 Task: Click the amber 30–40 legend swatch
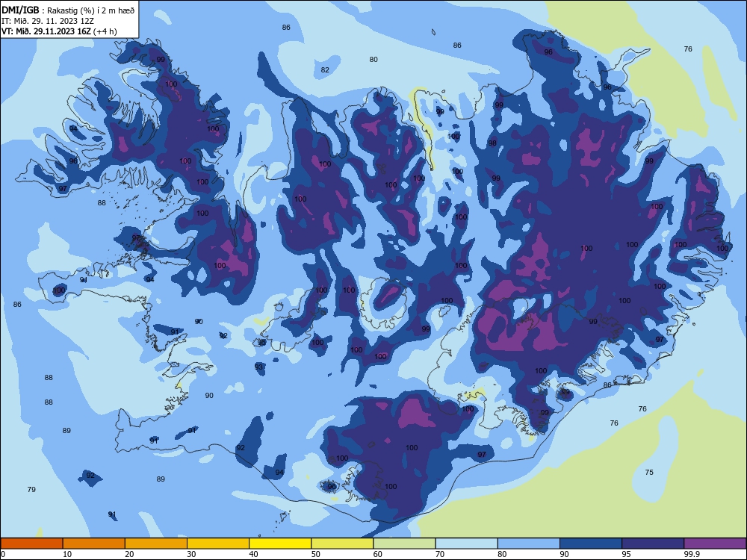click(218, 544)
